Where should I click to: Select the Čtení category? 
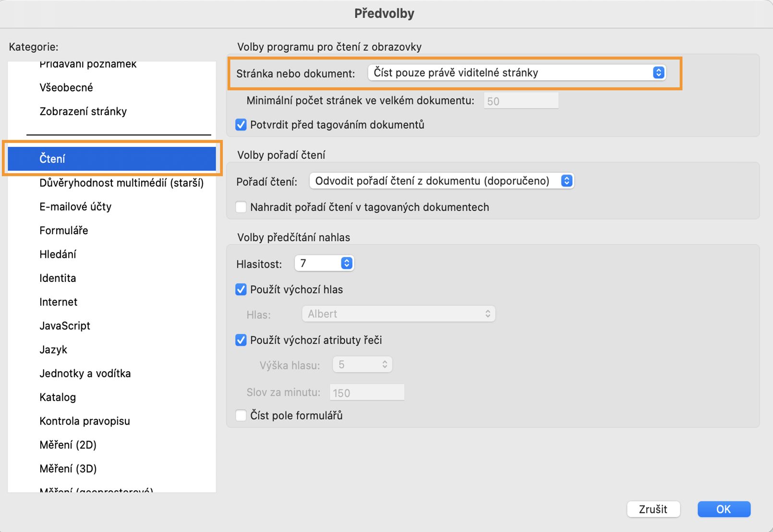[x=112, y=159]
